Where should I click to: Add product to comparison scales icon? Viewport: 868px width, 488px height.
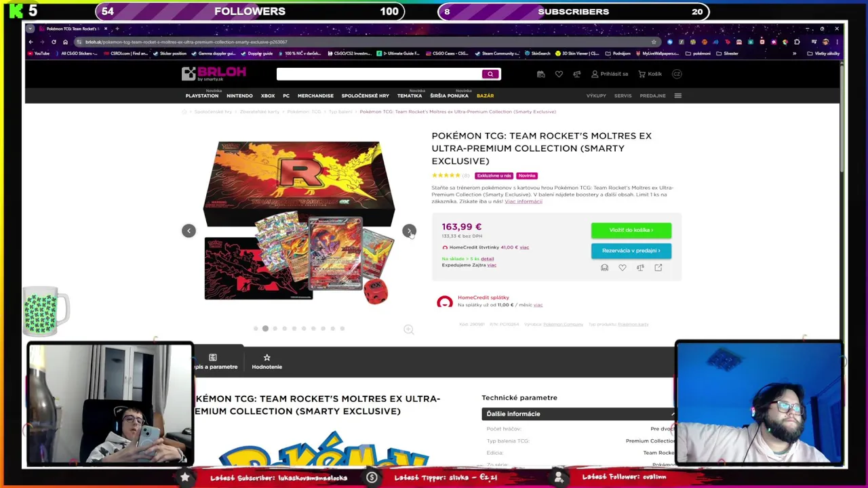(640, 268)
